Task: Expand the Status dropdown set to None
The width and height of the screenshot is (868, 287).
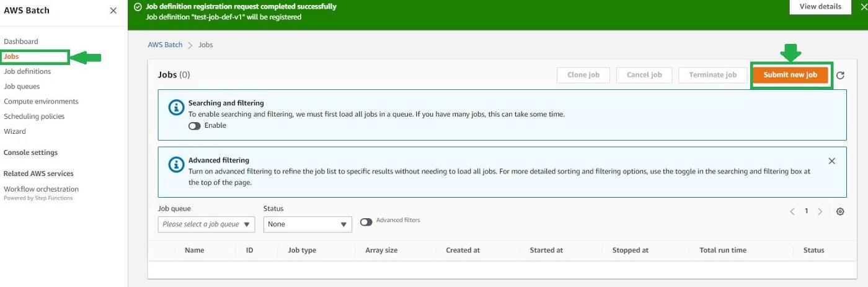Action: coord(308,224)
